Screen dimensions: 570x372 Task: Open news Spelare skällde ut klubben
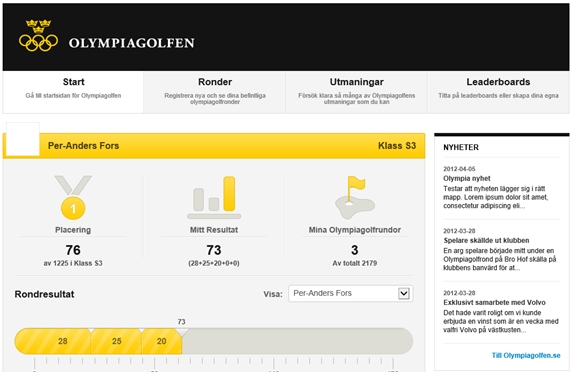pos(486,240)
